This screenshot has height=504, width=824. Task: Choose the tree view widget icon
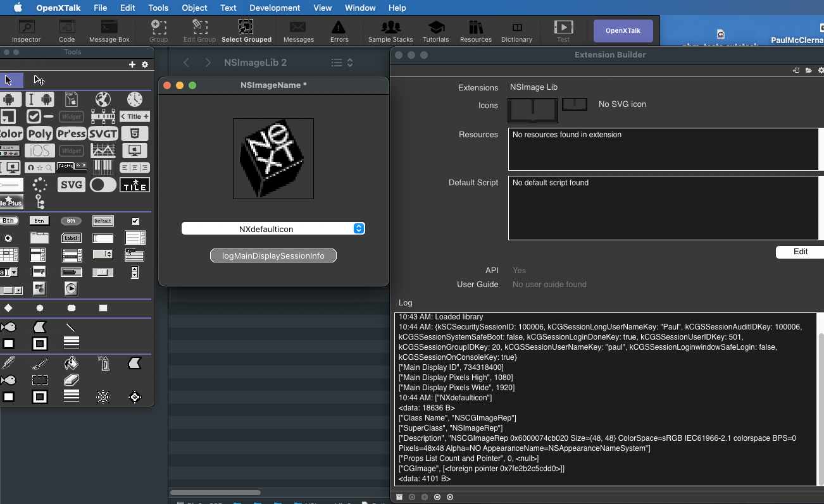[x=40, y=202]
